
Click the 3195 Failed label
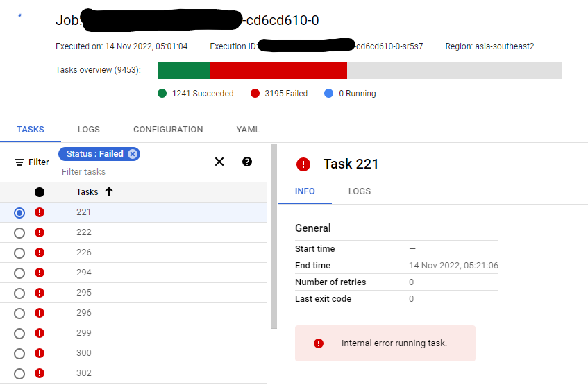tap(286, 94)
